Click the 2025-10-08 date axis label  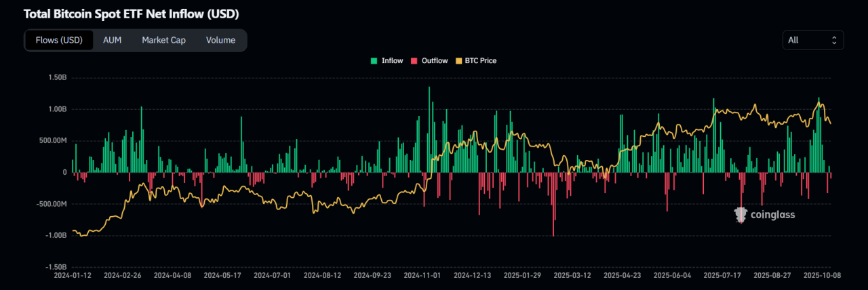pyautogui.click(x=822, y=276)
